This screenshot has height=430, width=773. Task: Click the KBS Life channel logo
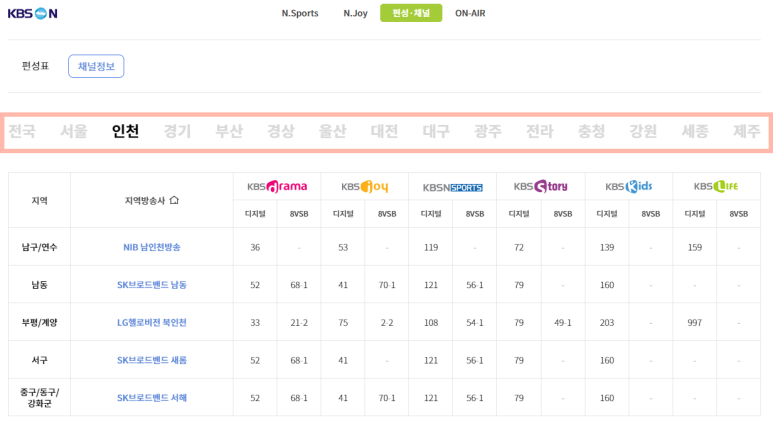click(716, 186)
